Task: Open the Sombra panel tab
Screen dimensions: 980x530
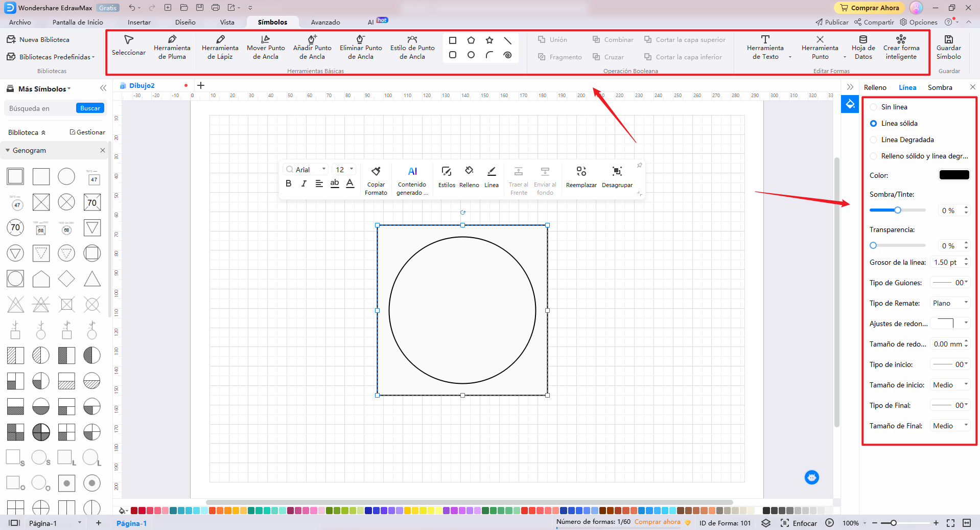Action: [940, 87]
